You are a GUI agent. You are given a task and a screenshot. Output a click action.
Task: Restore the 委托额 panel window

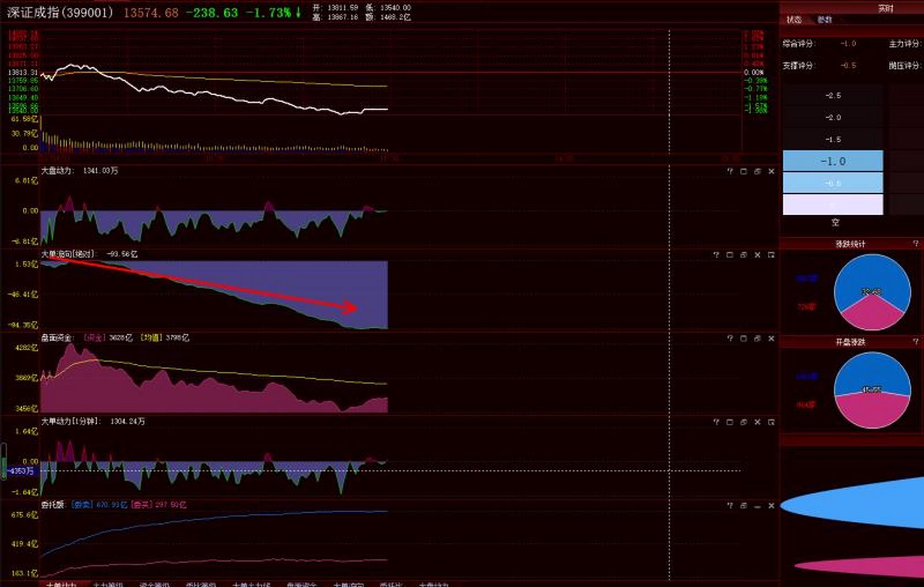click(743, 505)
